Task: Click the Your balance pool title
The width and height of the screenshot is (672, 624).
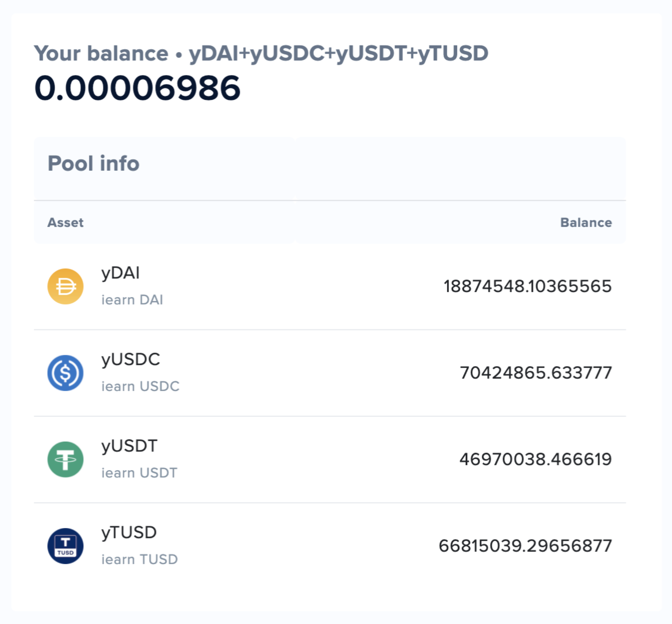Action: point(261,53)
